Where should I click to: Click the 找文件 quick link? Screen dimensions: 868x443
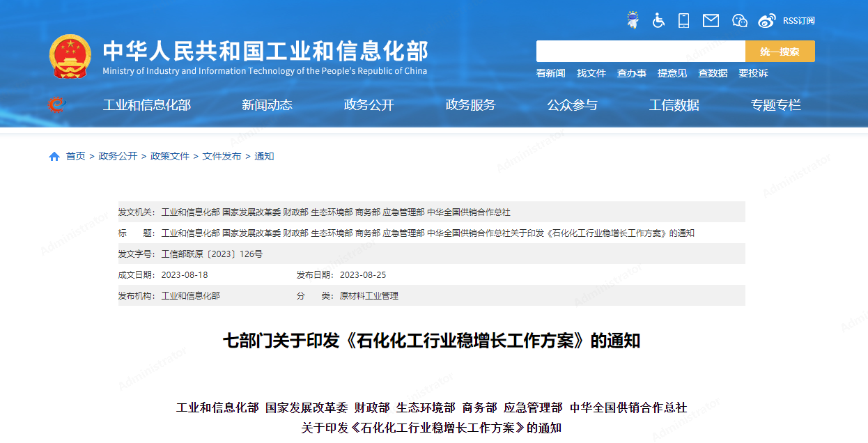click(591, 73)
